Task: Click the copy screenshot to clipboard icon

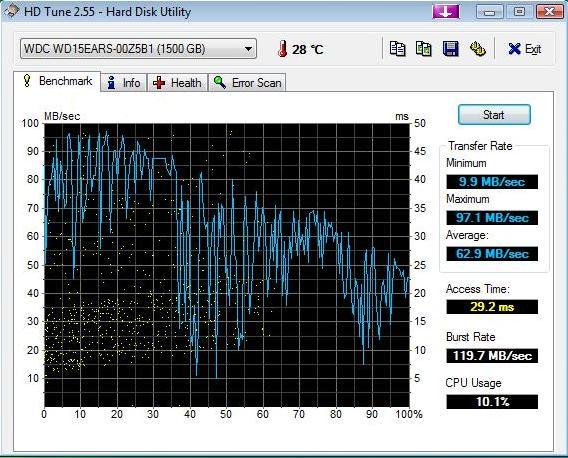Action: [x=423, y=49]
